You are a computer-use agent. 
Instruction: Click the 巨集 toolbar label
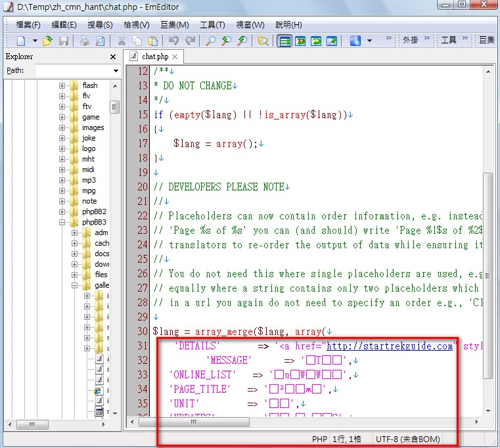[x=487, y=40]
